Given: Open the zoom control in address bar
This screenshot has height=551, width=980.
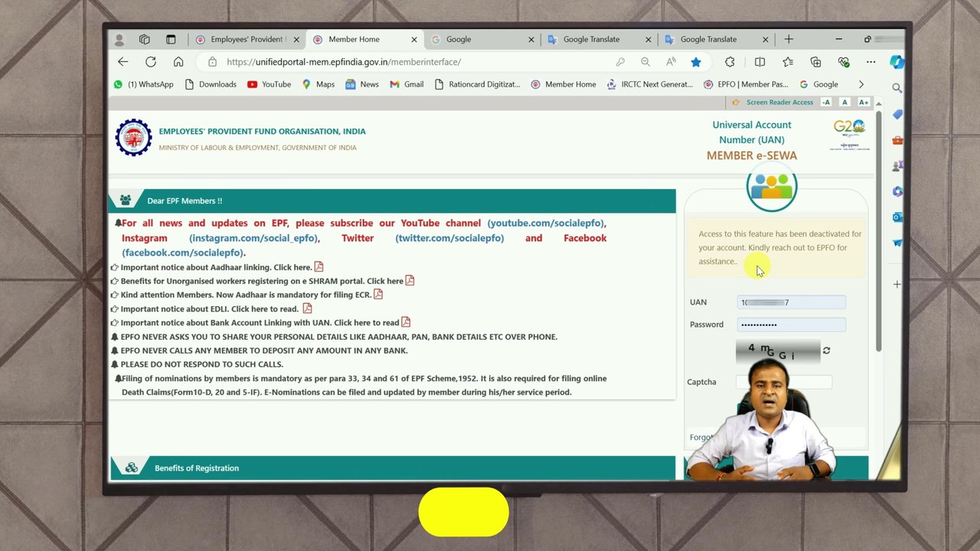Looking at the screenshot, I should point(645,62).
